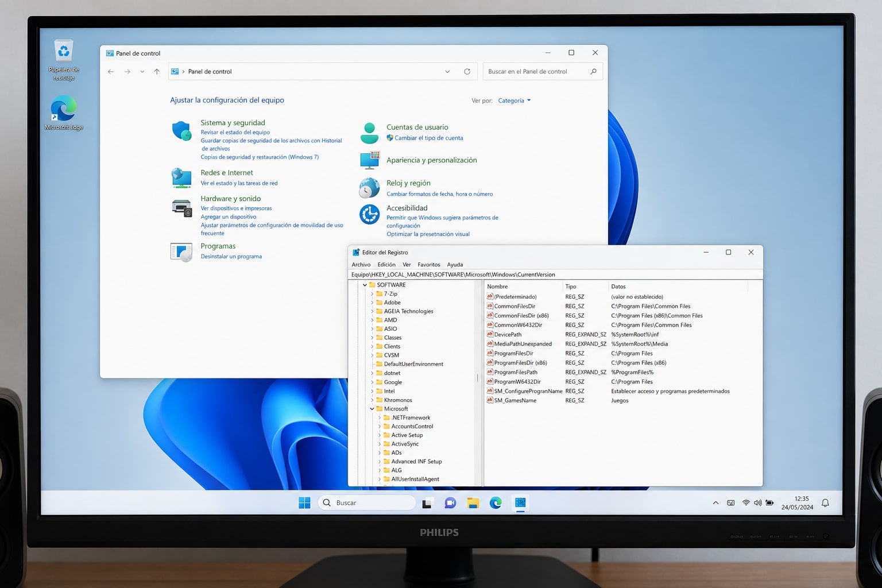Open the Archivo menu in Editor del Registro

pyautogui.click(x=361, y=265)
